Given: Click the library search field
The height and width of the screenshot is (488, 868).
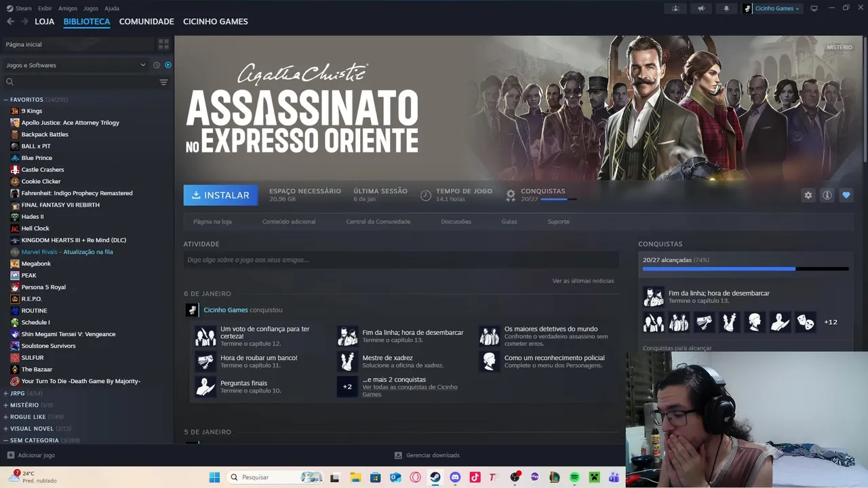Looking at the screenshot, I should tap(80, 82).
